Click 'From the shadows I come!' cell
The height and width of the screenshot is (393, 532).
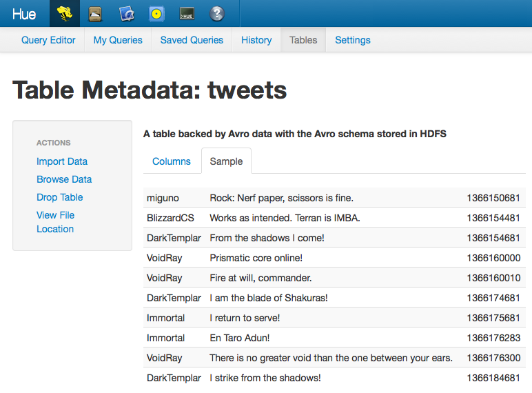(x=267, y=238)
